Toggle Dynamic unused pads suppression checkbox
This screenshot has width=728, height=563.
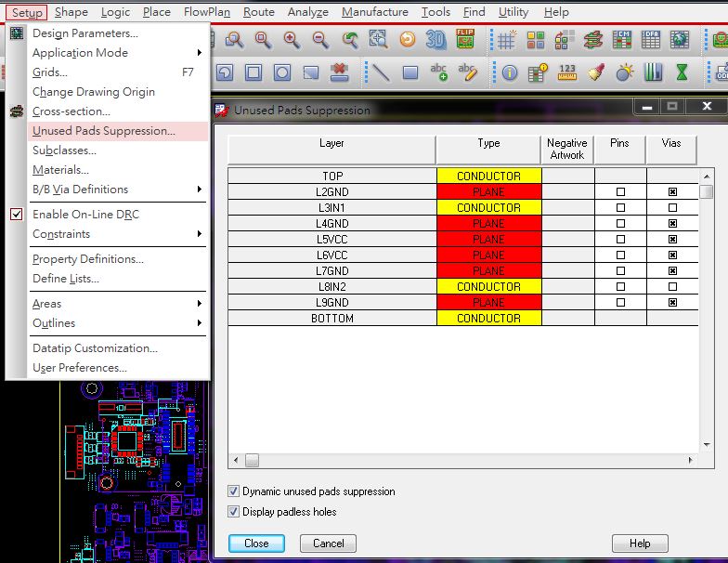click(x=234, y=491)
